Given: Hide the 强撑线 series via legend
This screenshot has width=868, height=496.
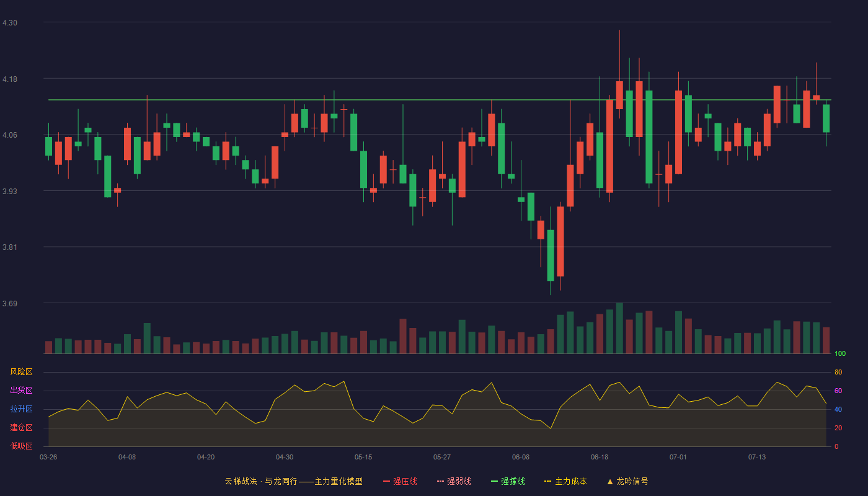Looking at the screenshot, I should [508, 481].
